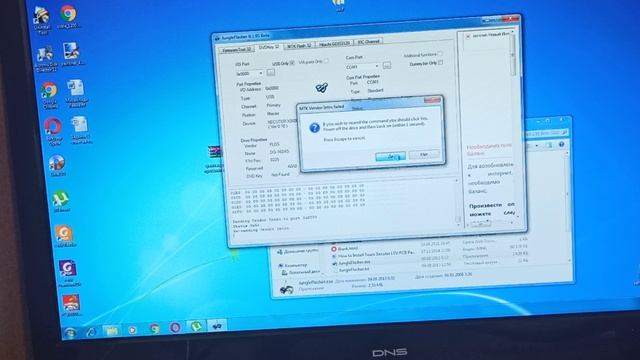
Task: Launch Internet Explorer from the taskbar
Action: pos(91,331)
